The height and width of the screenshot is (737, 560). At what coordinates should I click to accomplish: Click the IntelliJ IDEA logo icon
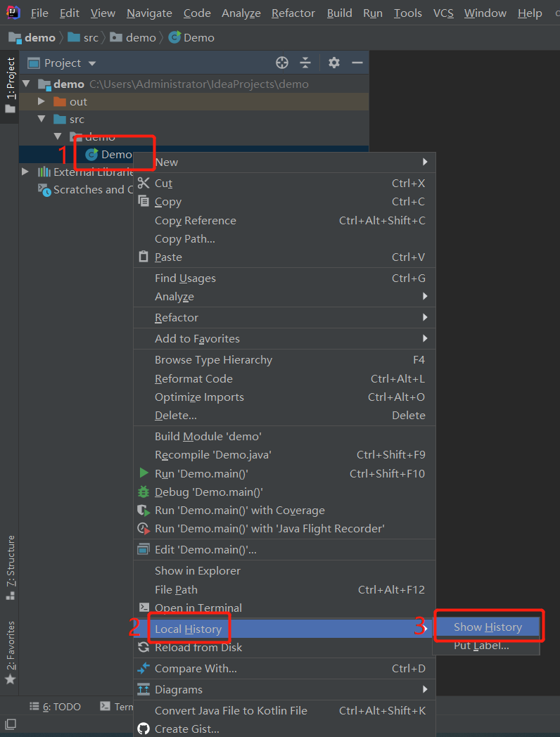tap(13, 13)
